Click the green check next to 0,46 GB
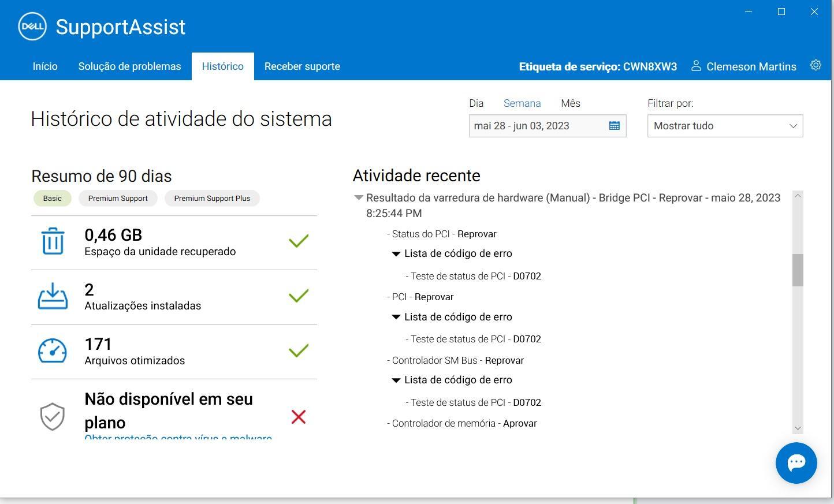834x504 pixels. pos(299,241)
